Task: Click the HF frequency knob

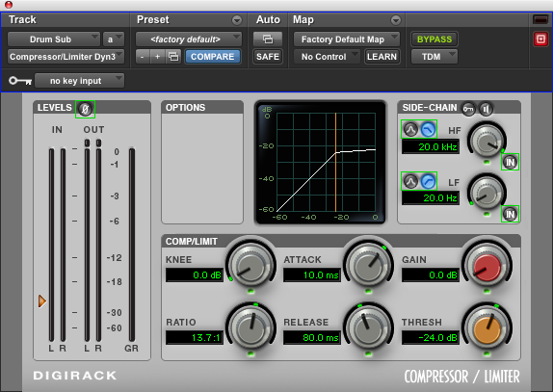Action: click(x=487, y=141)
